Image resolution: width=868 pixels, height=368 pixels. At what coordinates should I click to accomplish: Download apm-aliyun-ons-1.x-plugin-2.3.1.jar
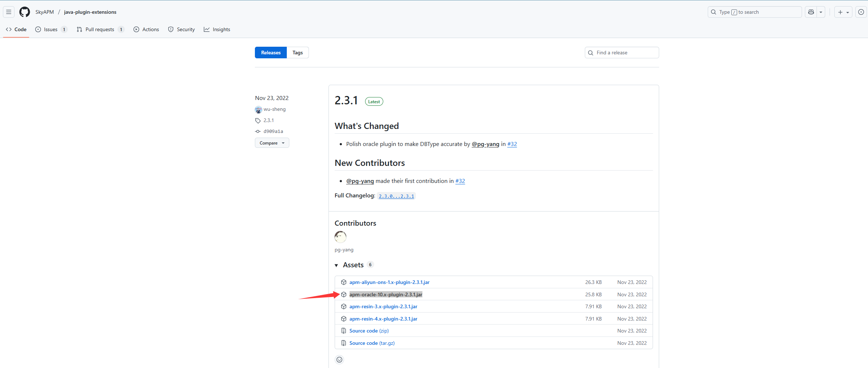[x=389, y=282]
